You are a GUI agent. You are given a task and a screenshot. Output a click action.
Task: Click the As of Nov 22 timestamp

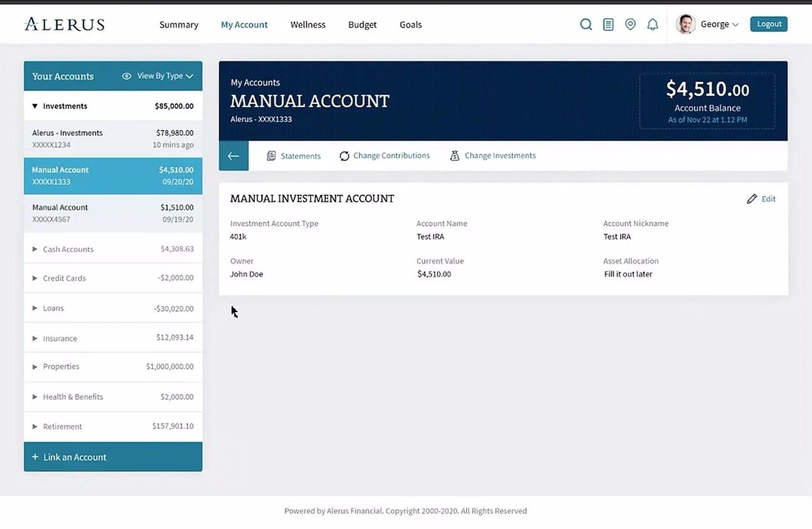pyautogui.click(x=707, y=120)
